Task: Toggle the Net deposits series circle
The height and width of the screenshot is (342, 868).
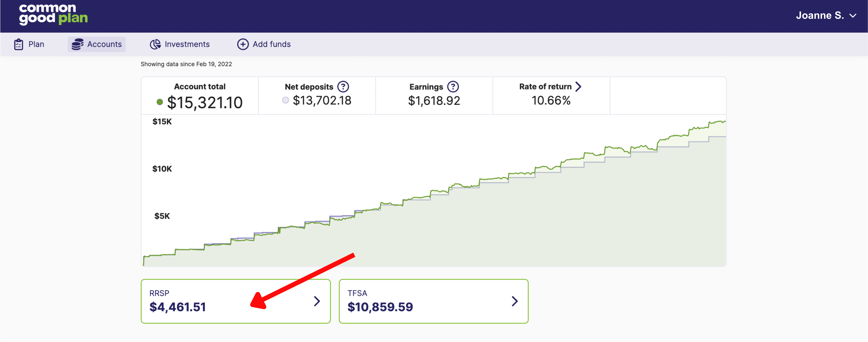Action: point(285,100)
